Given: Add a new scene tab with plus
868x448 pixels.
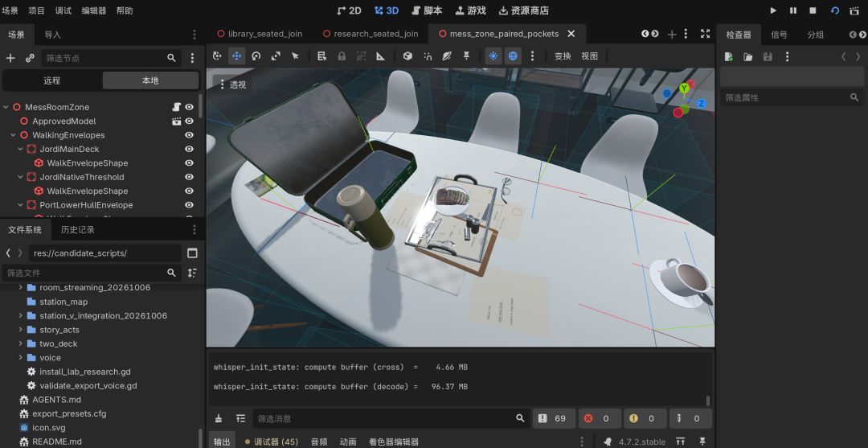Looking at the screenshot, I should 671,35.
